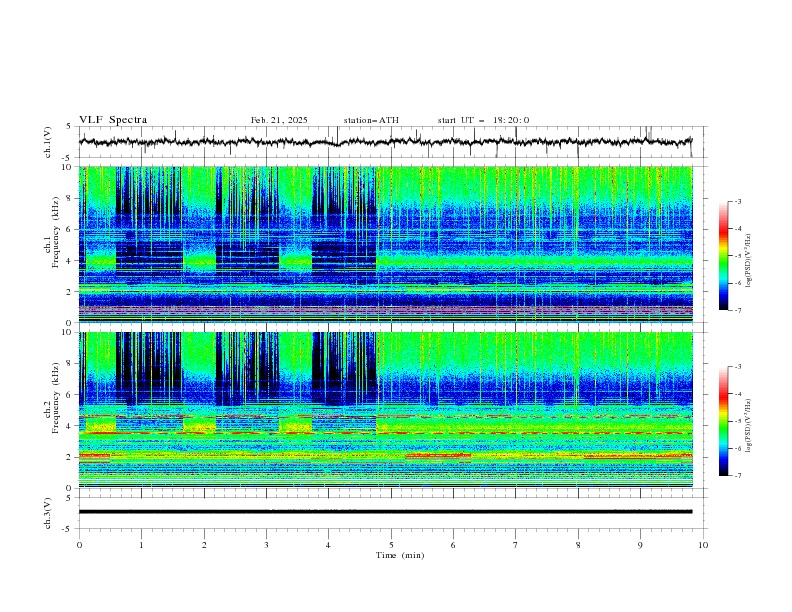Click the ch.2 color scale bar
Image resolution: width=792 pixels, height=612 pixels.
coord(723,421)
